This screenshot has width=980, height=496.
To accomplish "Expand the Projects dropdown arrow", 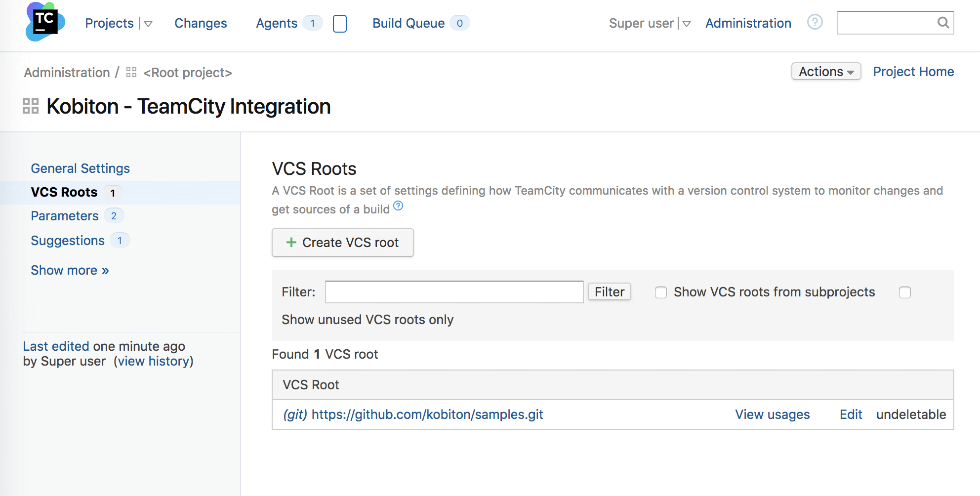I will click(x=148, y=24).
